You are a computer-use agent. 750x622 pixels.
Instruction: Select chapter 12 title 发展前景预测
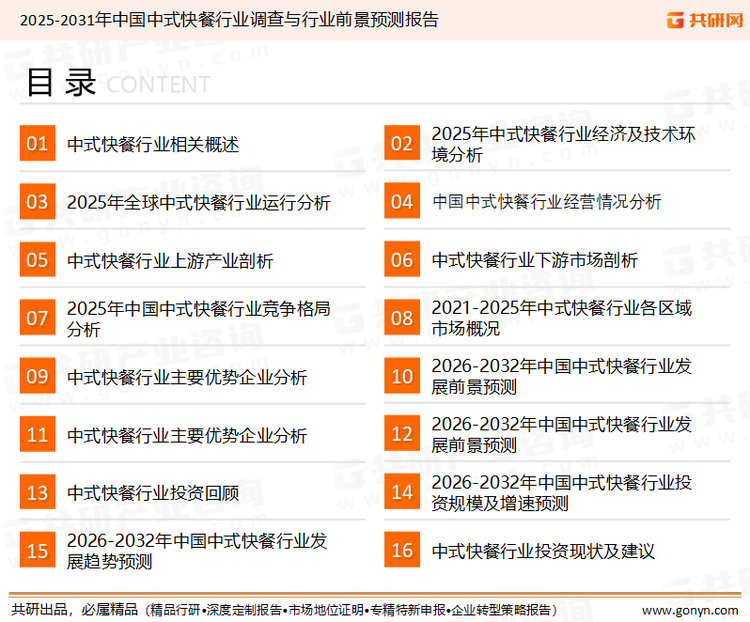[562, 434]
